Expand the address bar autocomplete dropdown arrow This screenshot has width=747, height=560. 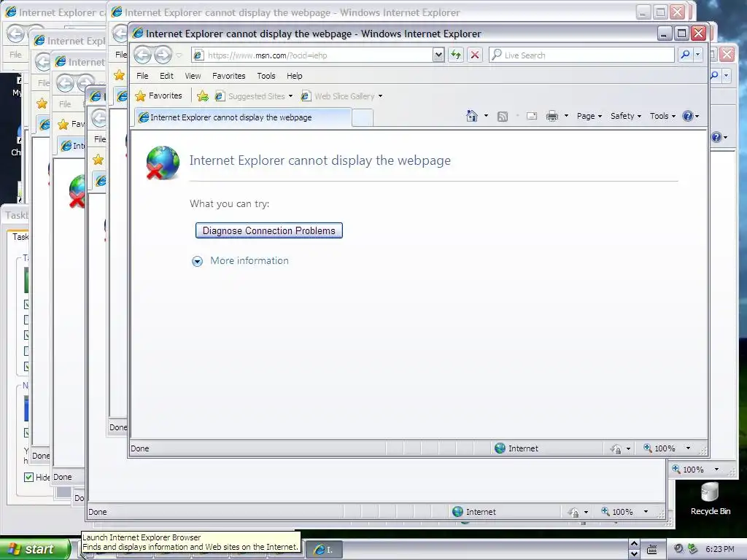click(438, 55)
